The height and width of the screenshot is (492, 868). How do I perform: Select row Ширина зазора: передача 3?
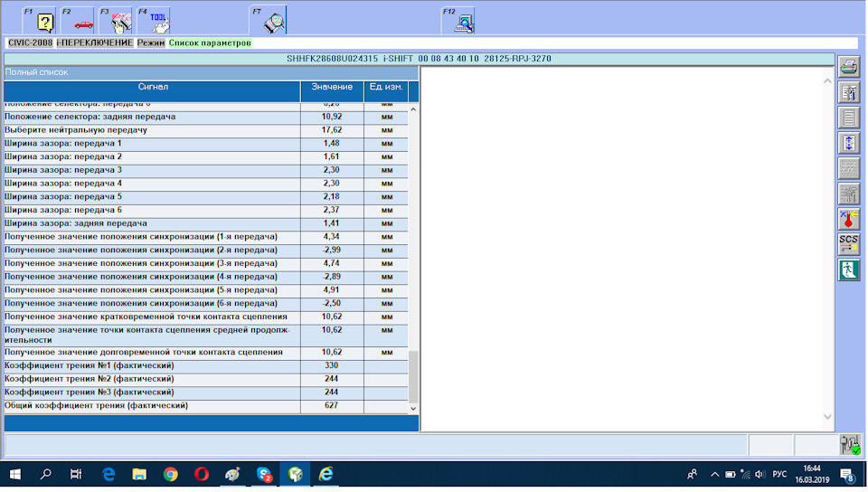click(206, 170)
